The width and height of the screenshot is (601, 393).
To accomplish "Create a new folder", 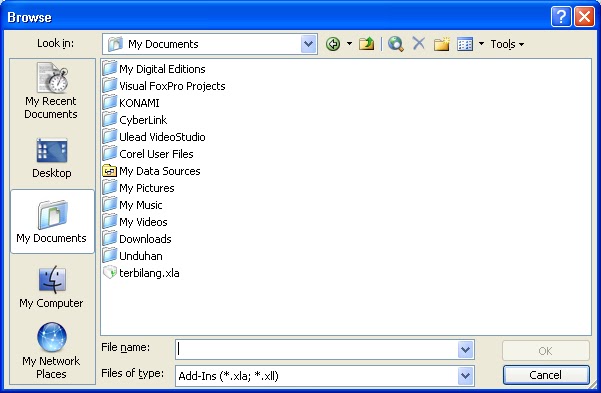I will pyautogui.click(x=442, y=44).
